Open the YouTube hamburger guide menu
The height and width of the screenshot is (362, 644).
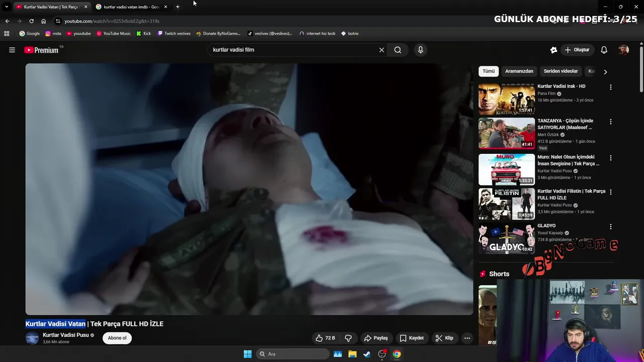pos(12,50)
